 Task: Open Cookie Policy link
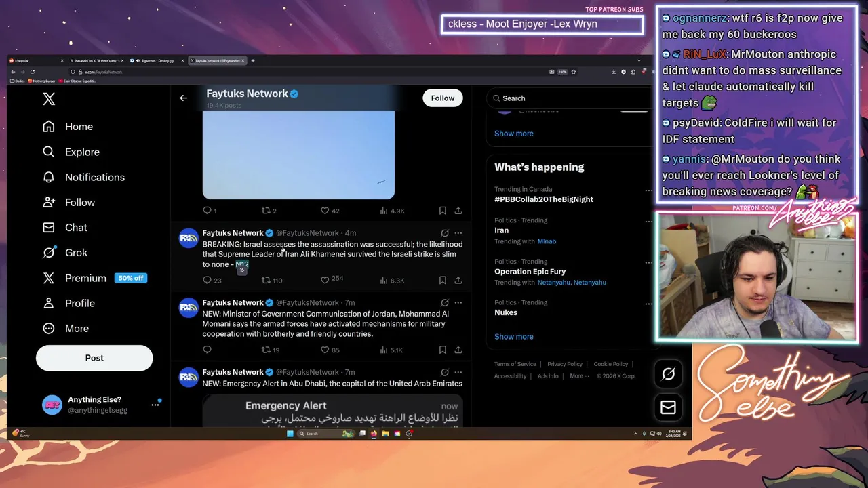pos(611,364)
